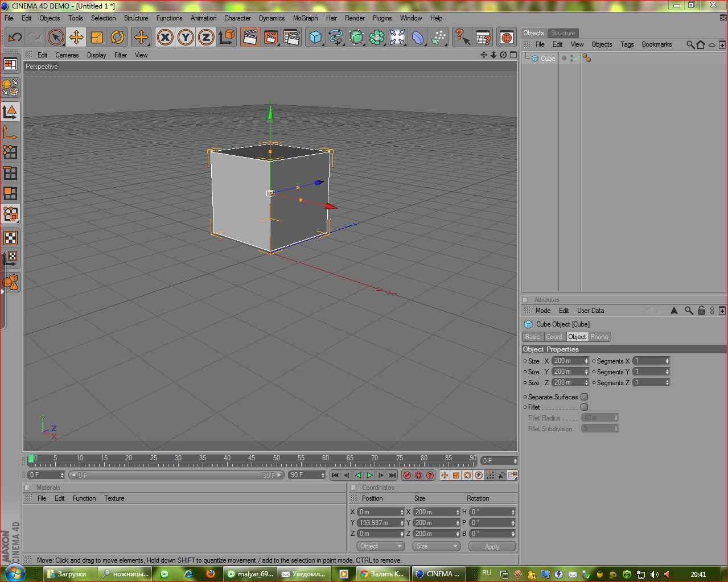Screen dimensions: 728x582
Task: Open the Object coordinate mode dropdown
Action: (381, 546)
